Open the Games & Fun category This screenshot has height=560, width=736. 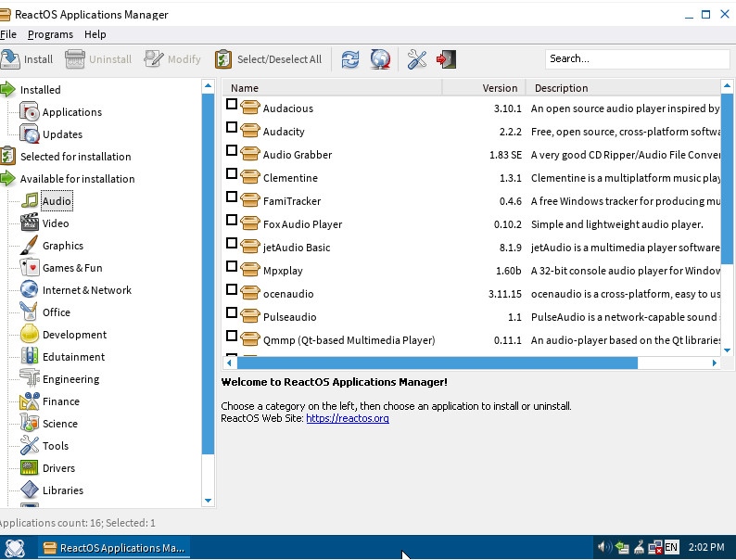[72, 268]
